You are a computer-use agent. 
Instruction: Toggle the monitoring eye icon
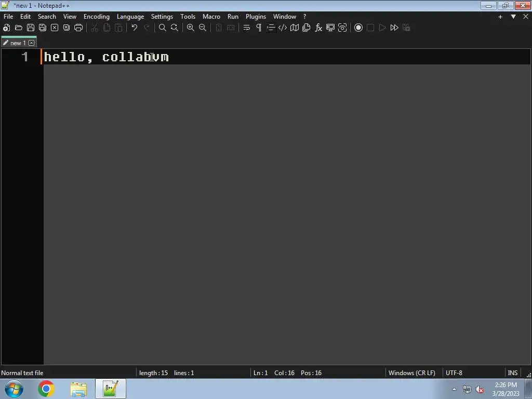tap(342, 28)
